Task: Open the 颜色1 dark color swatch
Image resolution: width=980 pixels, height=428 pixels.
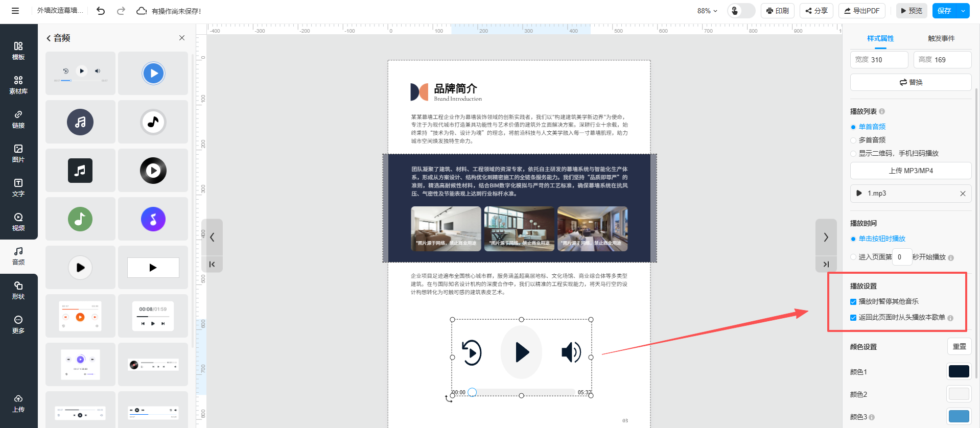Action: [959, 372]
